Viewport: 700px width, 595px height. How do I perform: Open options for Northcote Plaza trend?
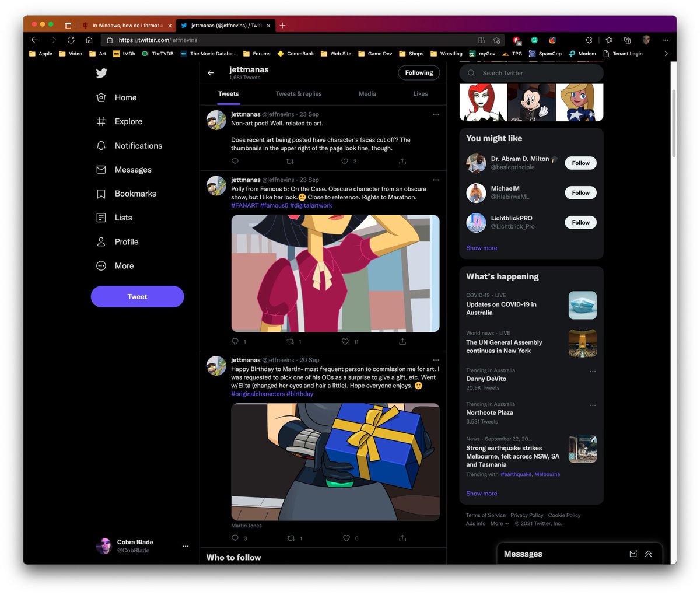pos(593,405)
